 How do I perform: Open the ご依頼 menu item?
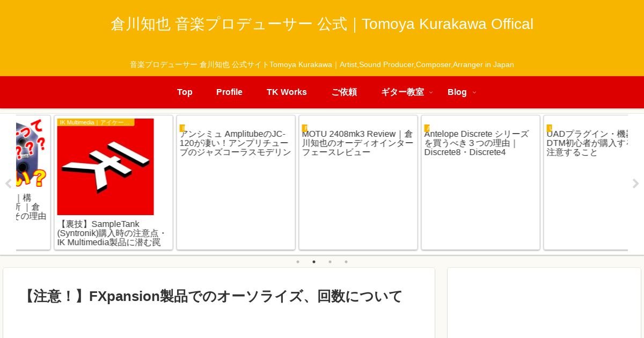[x=344, y=92]
